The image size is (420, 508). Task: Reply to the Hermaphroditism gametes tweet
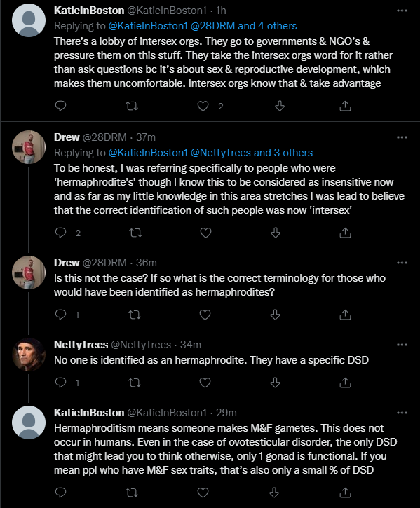[x=60, y=493]
